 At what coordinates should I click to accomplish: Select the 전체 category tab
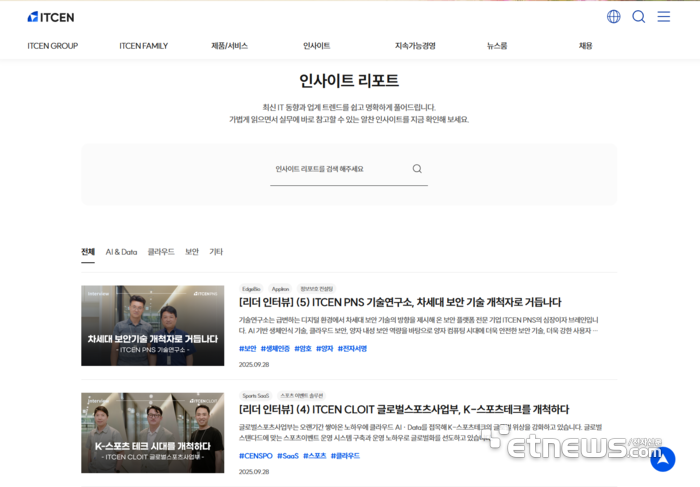coord(88,252)
